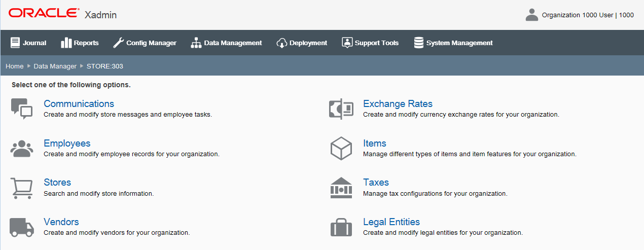Click the Communications speech bubbles icon

pyautogui.click(x=22, y=109)
